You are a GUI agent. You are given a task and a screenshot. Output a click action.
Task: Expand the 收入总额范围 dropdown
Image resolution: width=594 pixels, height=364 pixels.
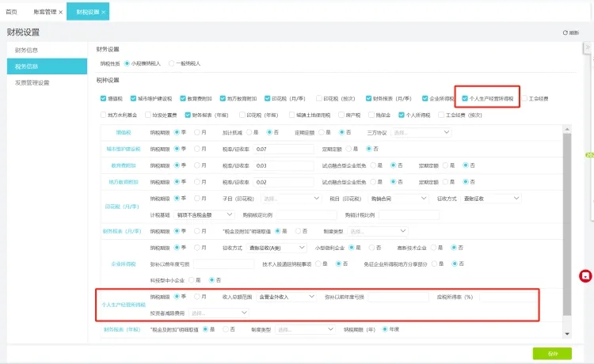pos(285,297)
